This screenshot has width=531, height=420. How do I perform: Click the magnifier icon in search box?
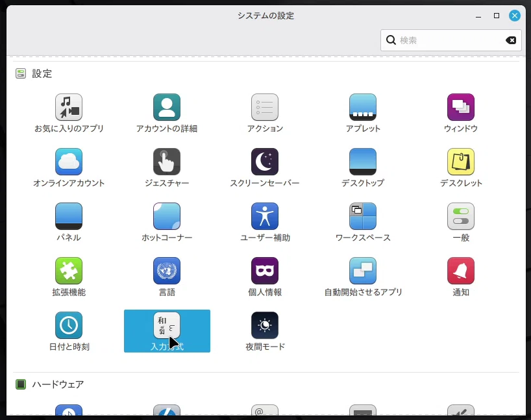[391, 40]
